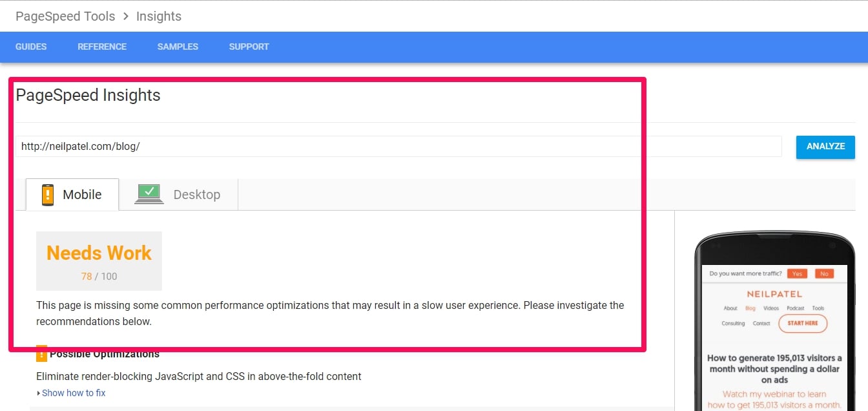Click 'Watch my webinar to learn' text

click(774, 394)
